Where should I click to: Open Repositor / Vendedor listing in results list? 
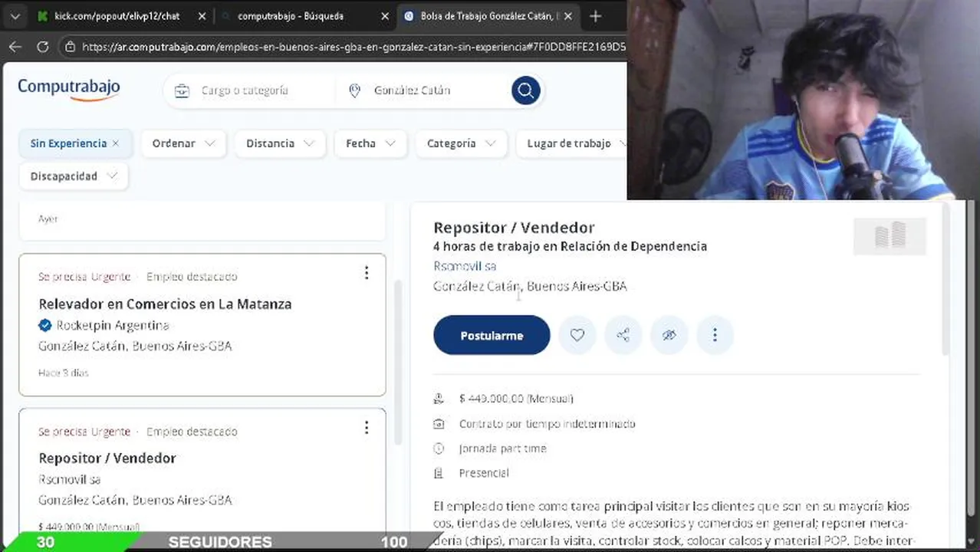(107, 458)
